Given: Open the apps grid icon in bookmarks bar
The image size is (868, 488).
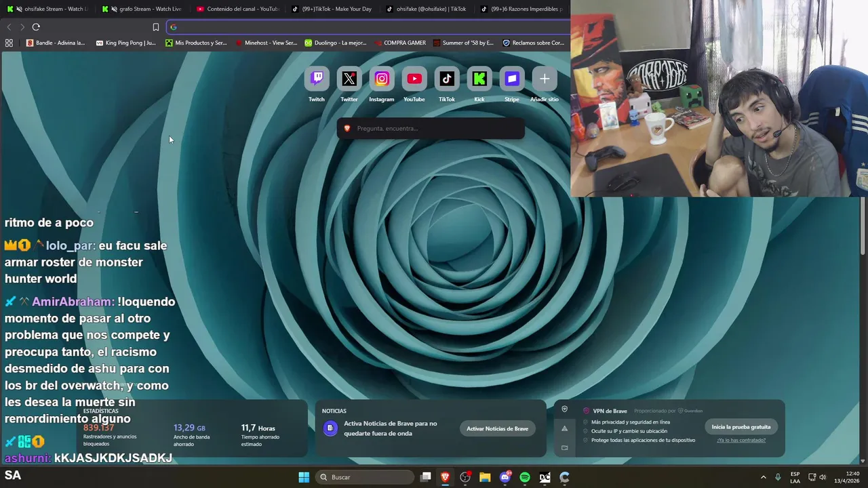Looking at the screenshot, I should (x=9, y=43).
